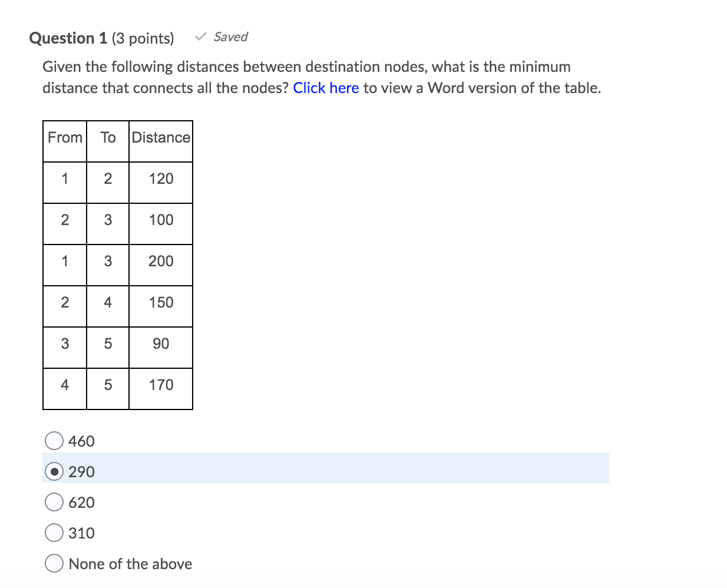Open the "Click here" hyperlink
The image size is (727, 588).
(326, 88)
